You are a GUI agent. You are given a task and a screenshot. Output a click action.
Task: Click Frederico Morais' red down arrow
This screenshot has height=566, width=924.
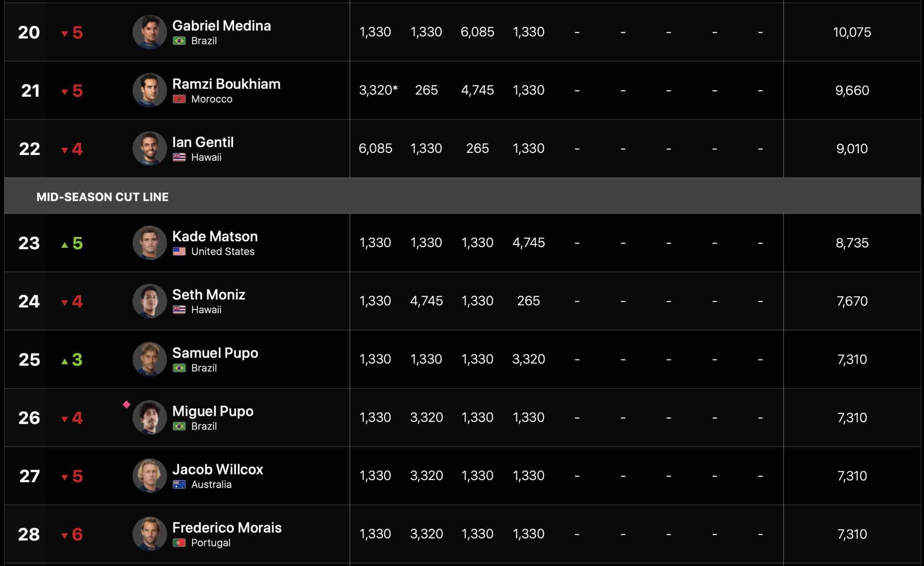click(65, 536)
